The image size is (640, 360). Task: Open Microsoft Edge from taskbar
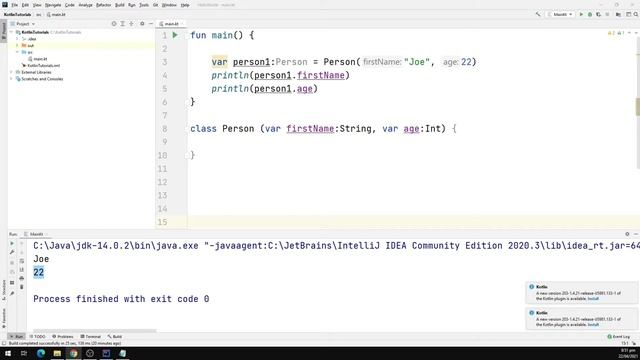[x=41, y=353]
